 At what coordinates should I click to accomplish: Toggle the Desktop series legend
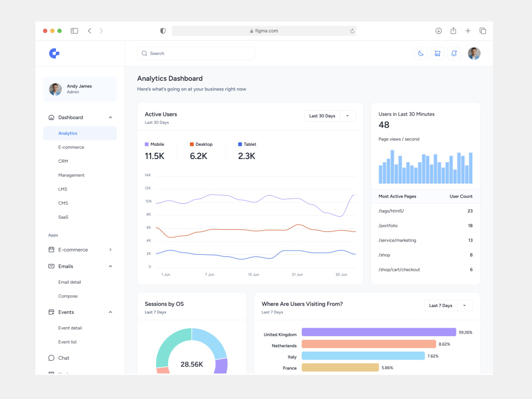pos(201,144)
